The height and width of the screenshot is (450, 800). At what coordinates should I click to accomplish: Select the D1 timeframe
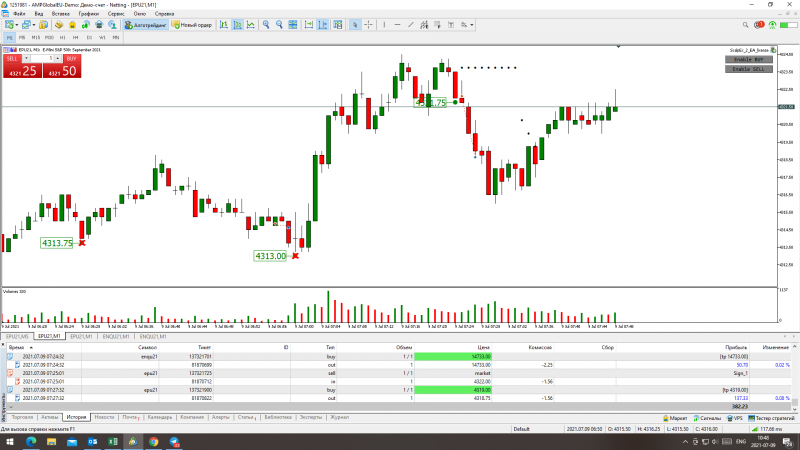(89, 37)
